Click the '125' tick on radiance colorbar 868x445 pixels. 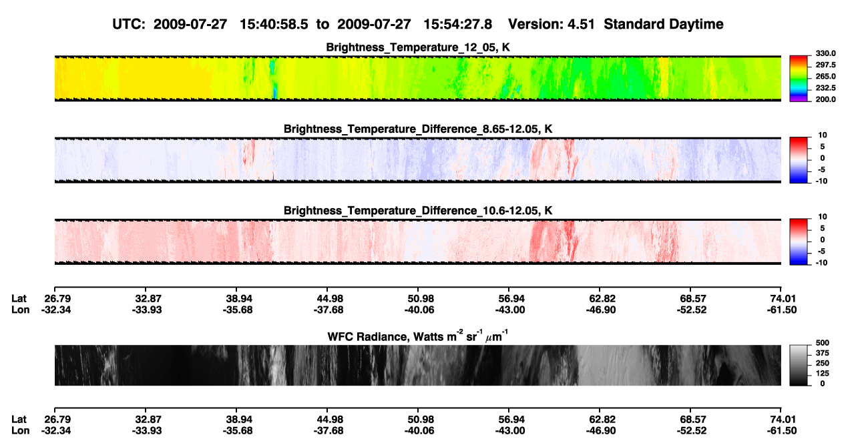(x=821, y=374)
